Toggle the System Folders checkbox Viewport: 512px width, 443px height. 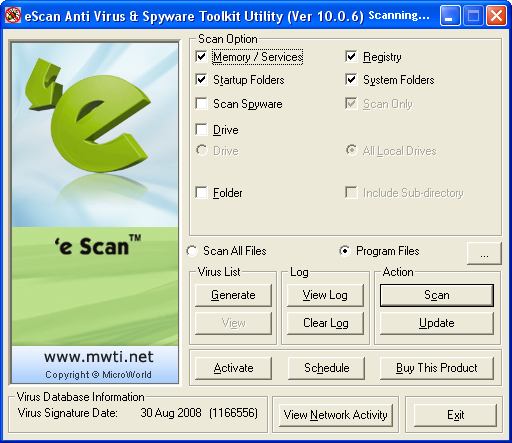[351, 79]
